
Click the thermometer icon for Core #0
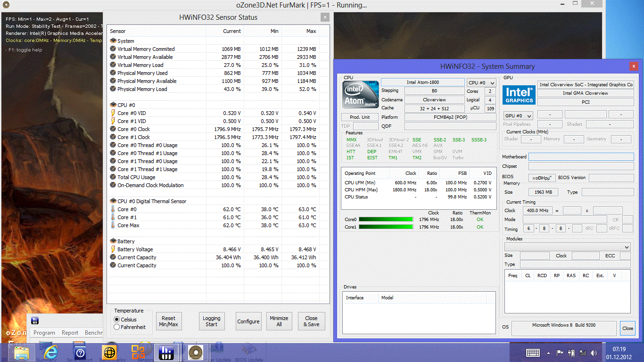click(x=113, y=209)
